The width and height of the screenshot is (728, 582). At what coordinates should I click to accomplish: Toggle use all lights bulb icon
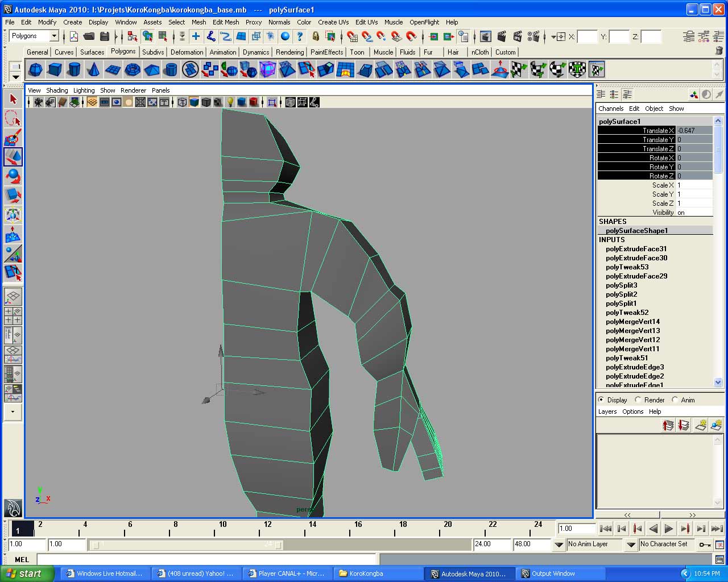(x=230, y=102)
